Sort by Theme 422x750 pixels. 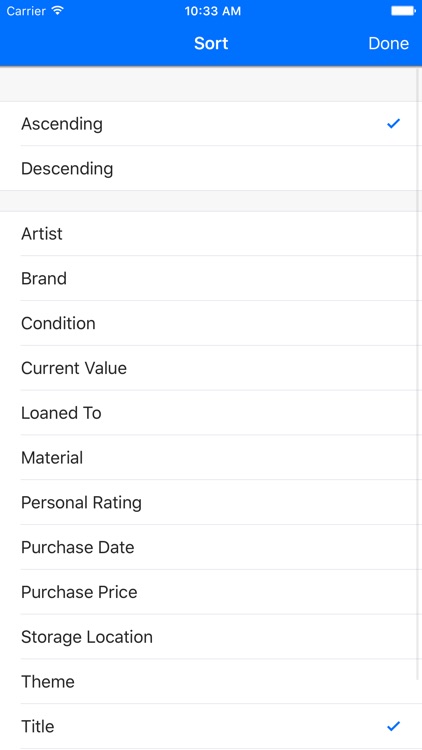211,682
